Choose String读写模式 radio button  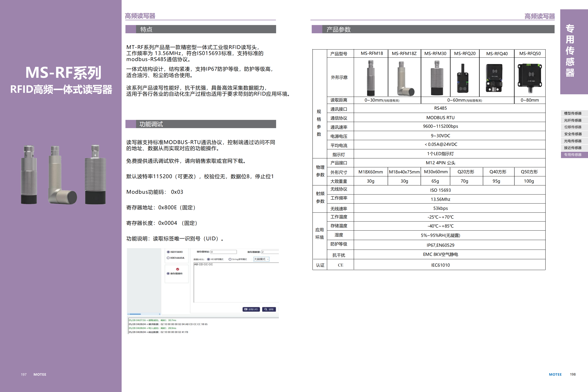tap(230, 259)
